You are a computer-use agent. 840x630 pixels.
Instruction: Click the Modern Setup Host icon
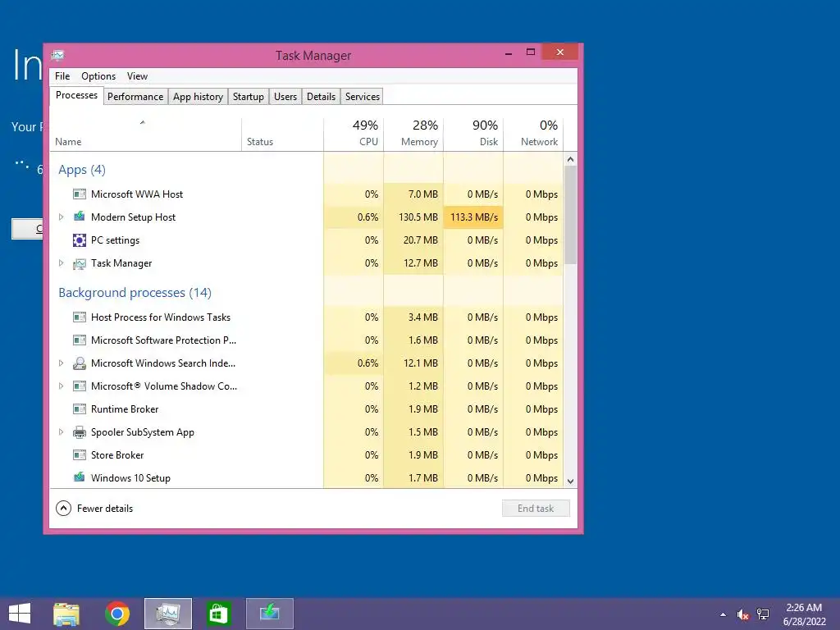[80, 217]
